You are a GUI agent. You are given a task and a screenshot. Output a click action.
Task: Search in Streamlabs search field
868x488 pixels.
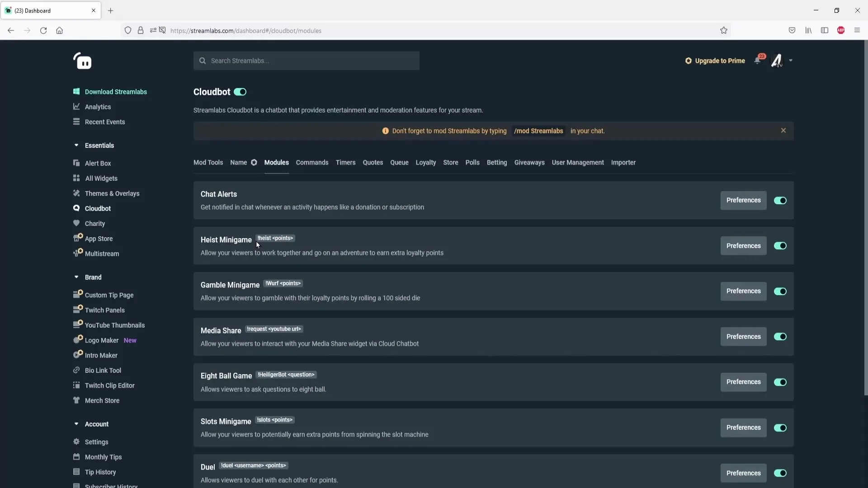click(307, 60)
